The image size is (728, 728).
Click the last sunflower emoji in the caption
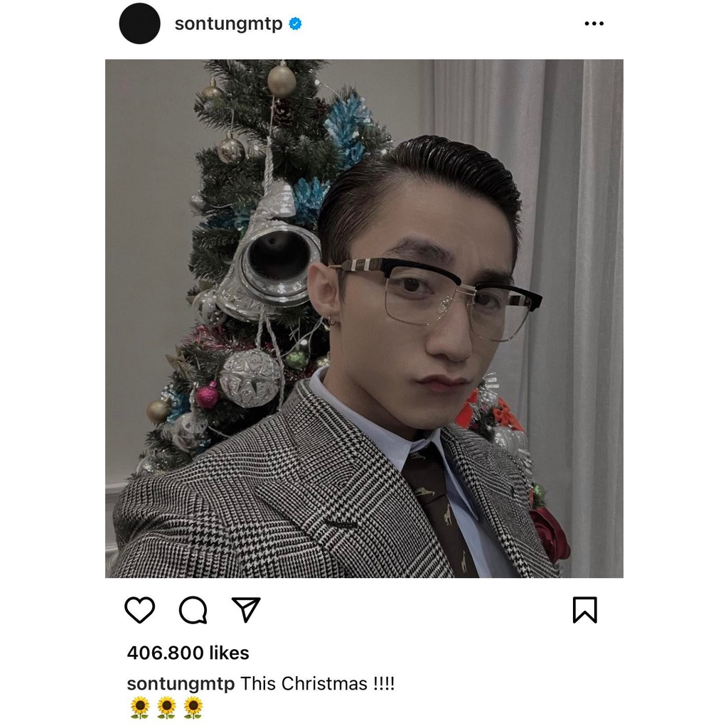click(193, 707)
